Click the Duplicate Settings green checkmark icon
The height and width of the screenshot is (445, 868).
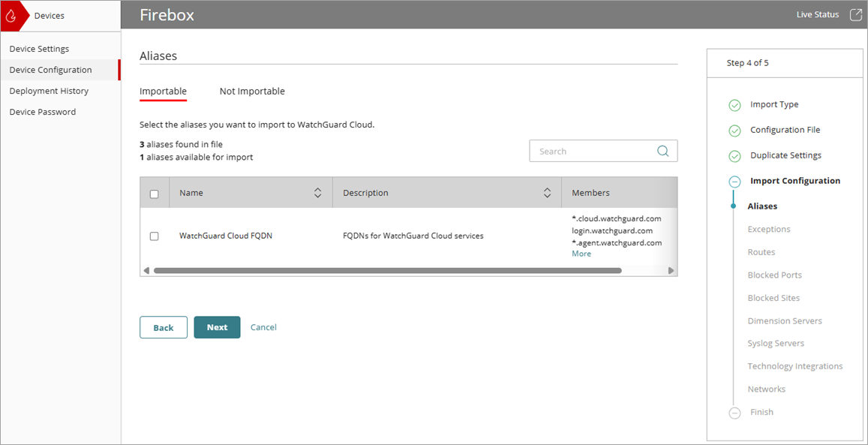734,156
